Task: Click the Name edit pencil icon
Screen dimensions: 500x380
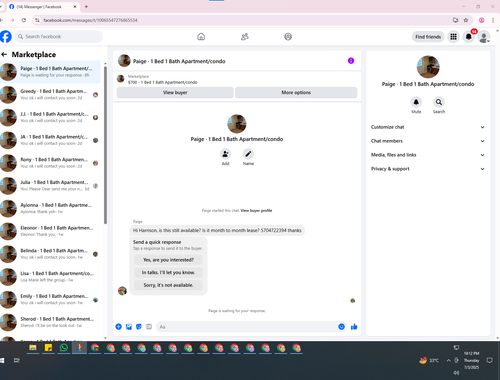Action: [248, 154]
